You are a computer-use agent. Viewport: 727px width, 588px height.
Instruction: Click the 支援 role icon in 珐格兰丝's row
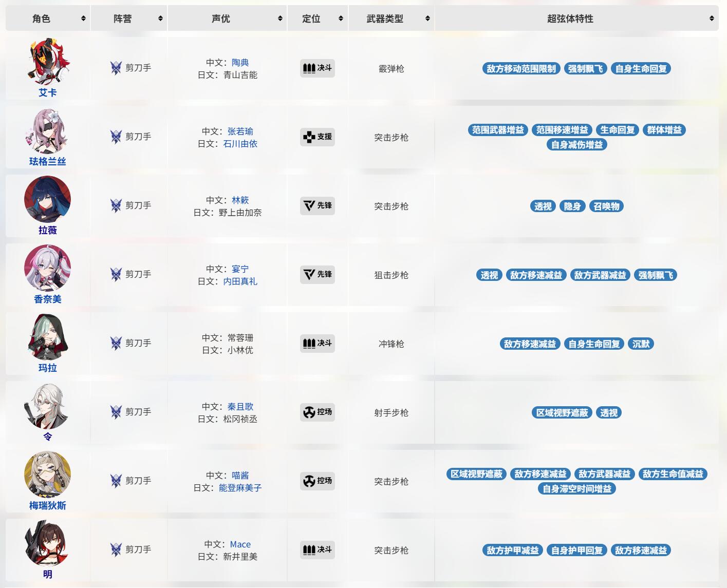(309, 137)
